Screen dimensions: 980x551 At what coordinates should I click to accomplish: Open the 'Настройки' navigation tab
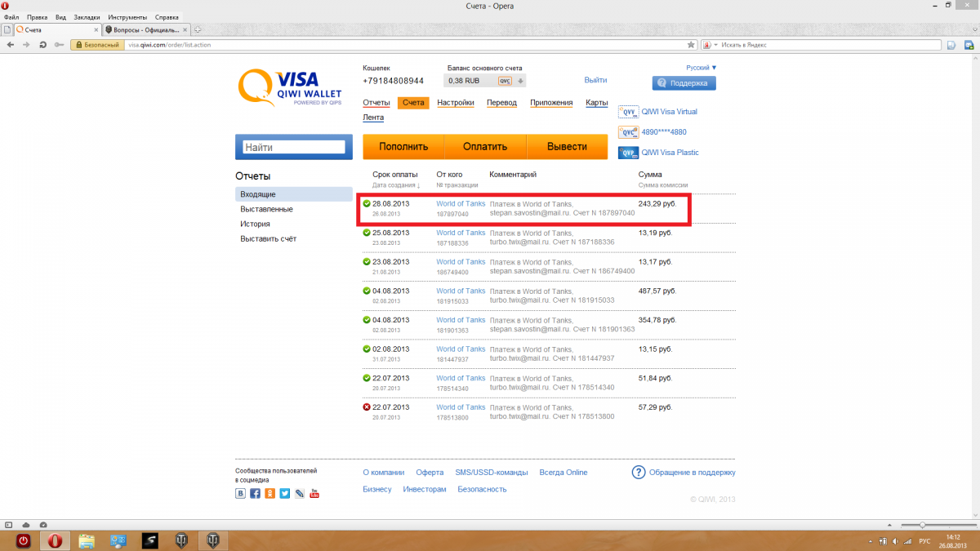coord(456,103)
